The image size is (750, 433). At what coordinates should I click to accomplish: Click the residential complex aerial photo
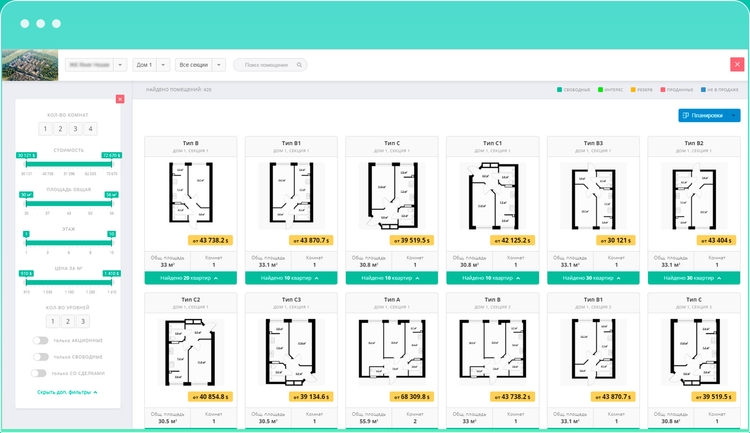click(x=30, y=65)
